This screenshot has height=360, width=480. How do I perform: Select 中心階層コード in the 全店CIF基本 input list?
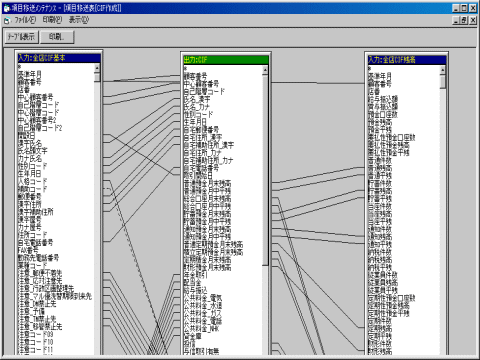pyautogui.click(x=38, y=112)
